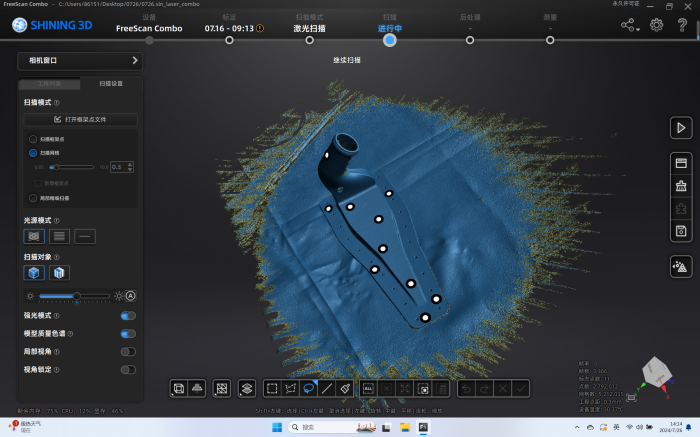This screenshot has height=437, width=700.
Task: Enable the 局部视角 switch
Action: (128, 351)
